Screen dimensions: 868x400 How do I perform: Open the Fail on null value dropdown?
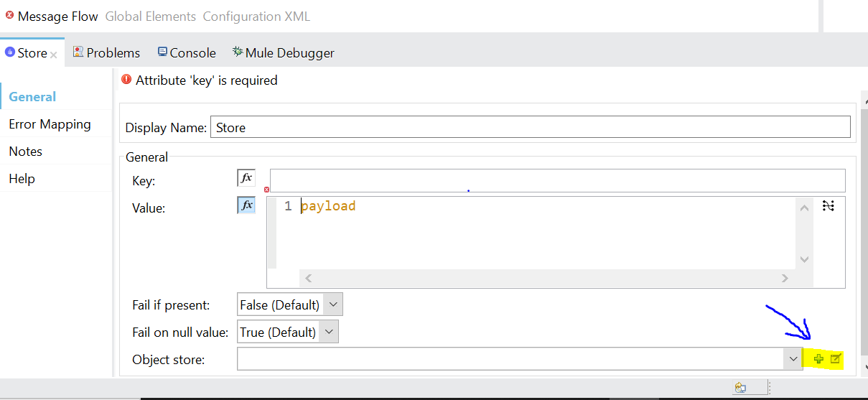287,332
